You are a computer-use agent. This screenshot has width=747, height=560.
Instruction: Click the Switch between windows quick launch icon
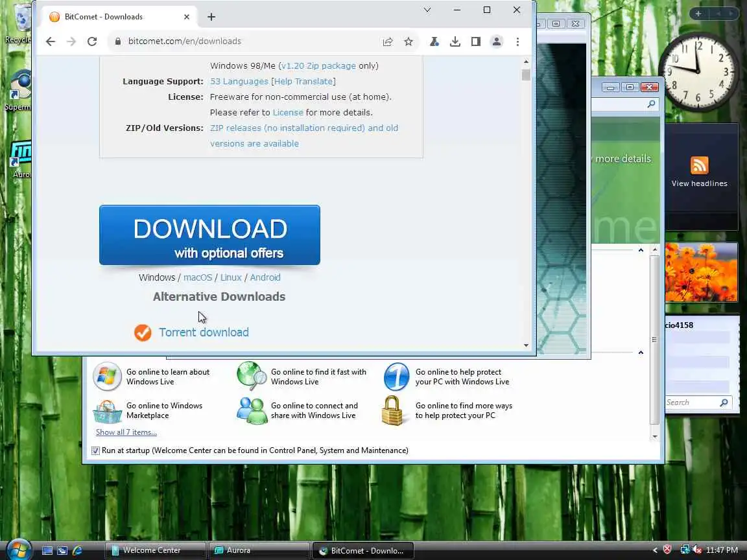pyautogui.click(x=62, y=550)
